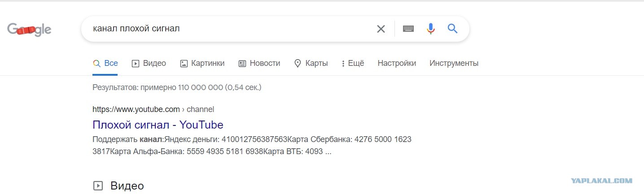Open the Плохой сигнал - YouTube result
Image resolution: width=644 pixels, height=194 pixels.
pos(158,125)
